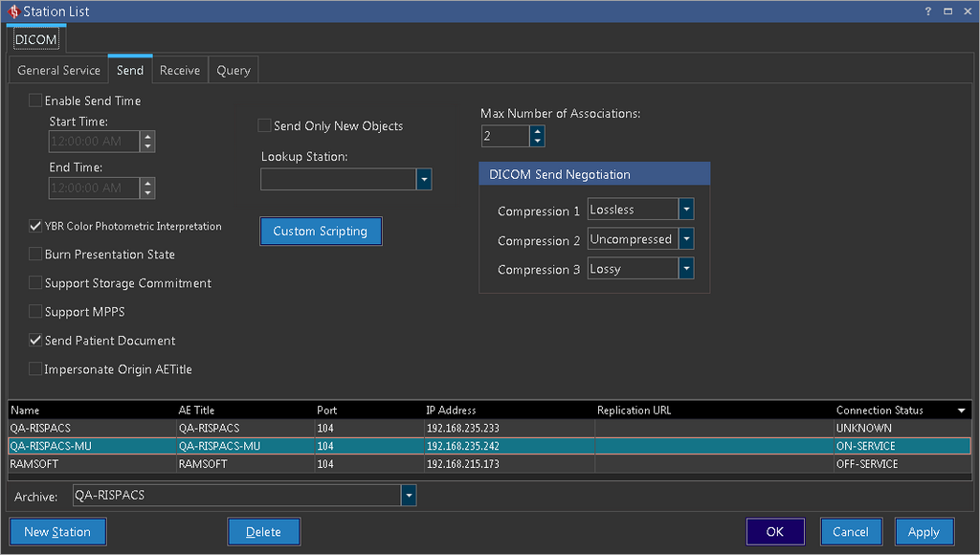
Task: Click the help question mark icon
Action: click(x=927, y=11)
